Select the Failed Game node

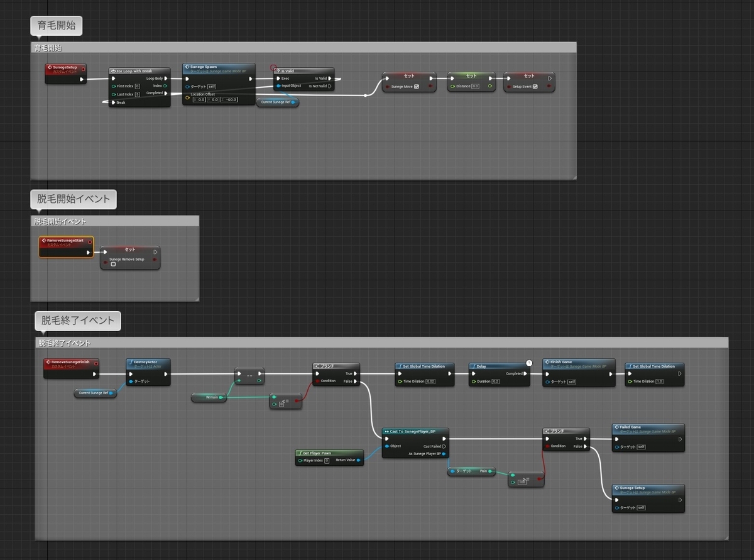[x=648, y=437]
